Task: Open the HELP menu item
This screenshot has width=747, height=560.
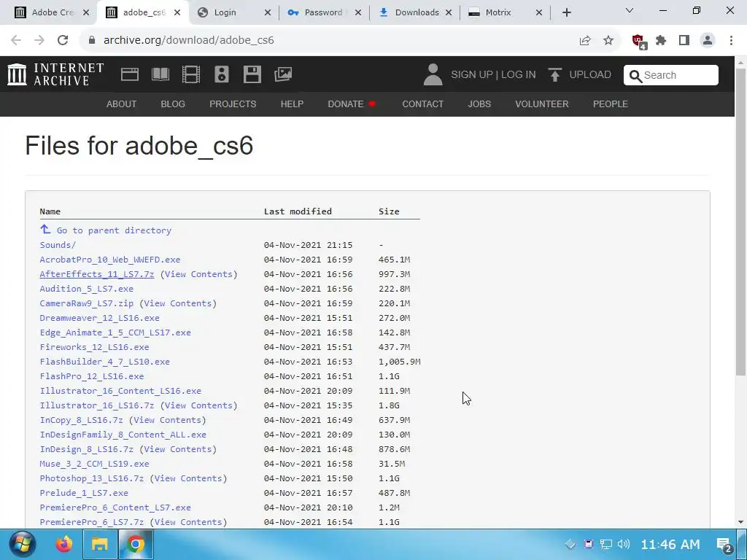Action: tap(292, 104)
